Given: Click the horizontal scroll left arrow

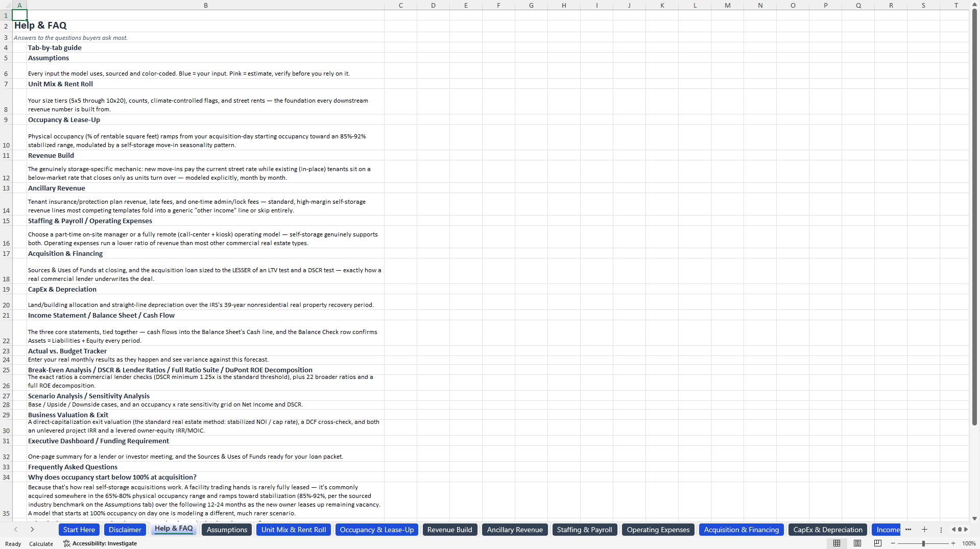Looking at the screenshot, I should pyautogui.click(x=953, y=530).
